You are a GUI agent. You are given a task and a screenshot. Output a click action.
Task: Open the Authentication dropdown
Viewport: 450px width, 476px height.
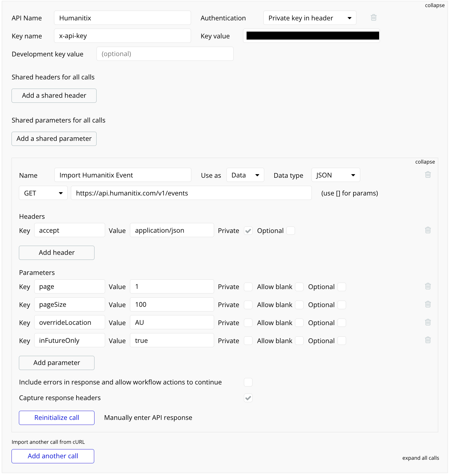(x=310, y=18)
